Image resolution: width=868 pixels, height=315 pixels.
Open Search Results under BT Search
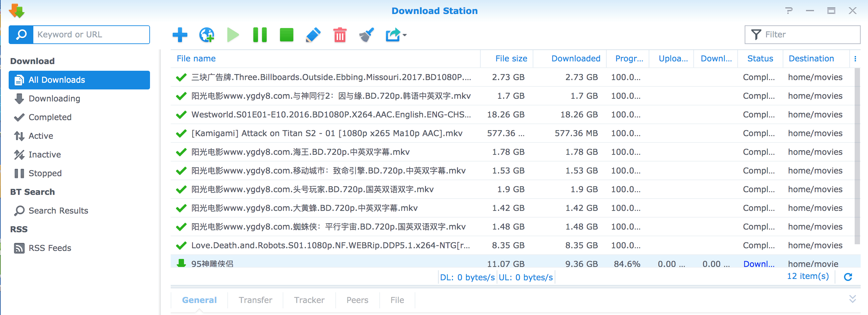tap(79, 211)
